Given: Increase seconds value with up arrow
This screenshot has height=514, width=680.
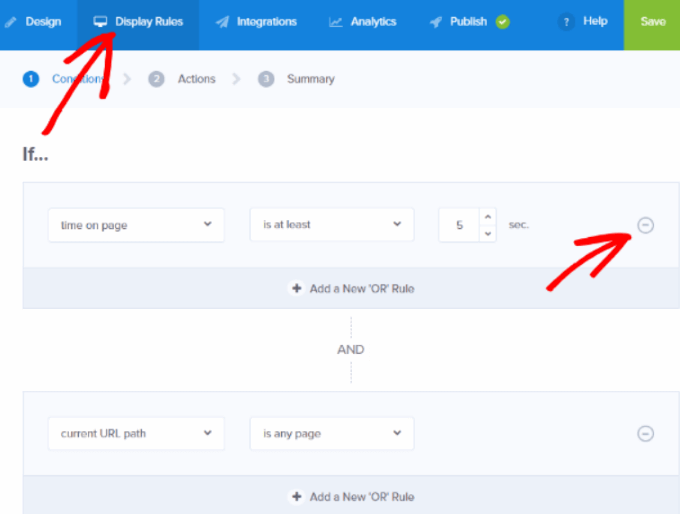Looking at the screenshot, I should pos(488,216).
